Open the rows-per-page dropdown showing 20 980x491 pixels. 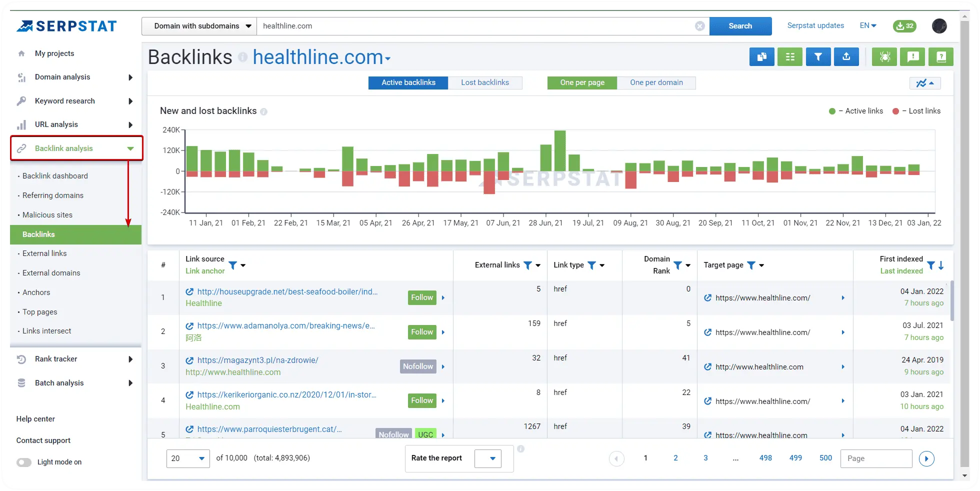point(188,458)
